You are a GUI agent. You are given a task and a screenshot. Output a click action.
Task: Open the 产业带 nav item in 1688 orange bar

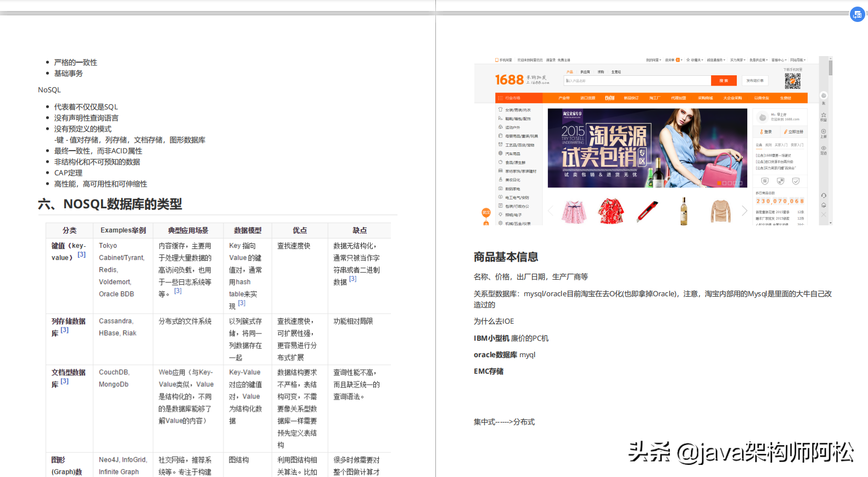tap(564, 98)
